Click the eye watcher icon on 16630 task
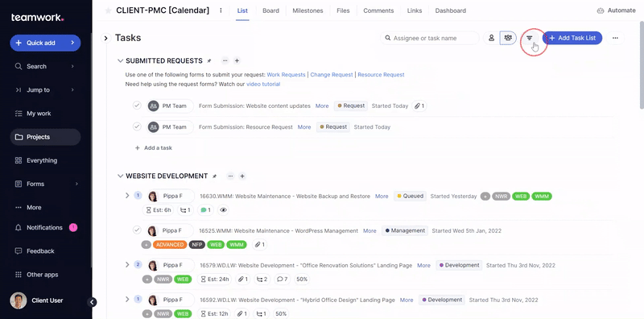The height and width of the screenshot is (319, 644). click(223, 210)
